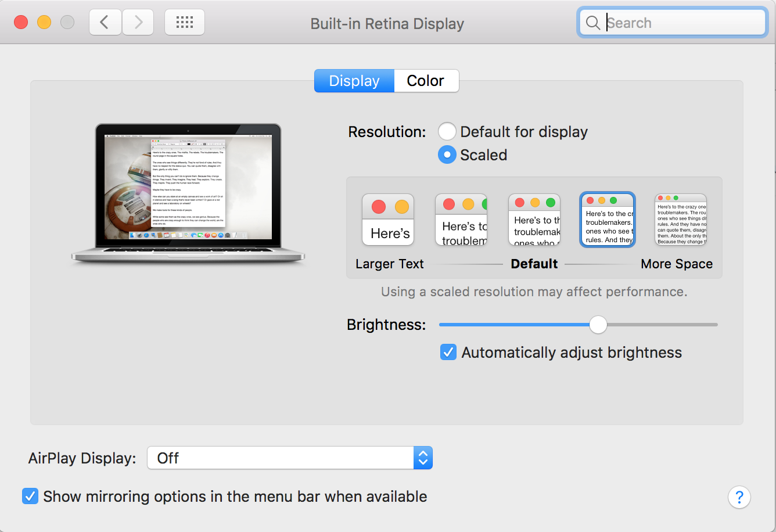
Task: Select Default for display radio button
Action: pyautogui.click(x=447, y=132)
